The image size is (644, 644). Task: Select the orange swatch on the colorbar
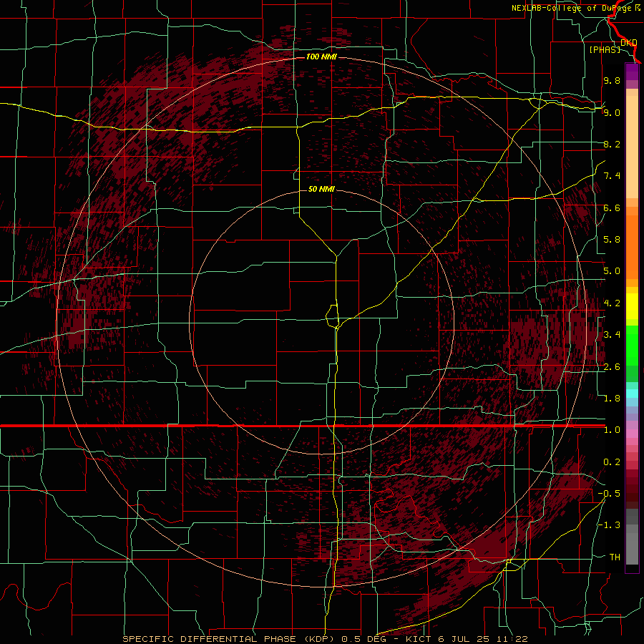point(632,246)
